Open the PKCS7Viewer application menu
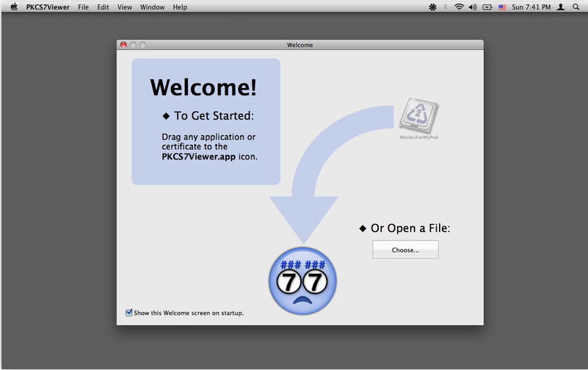Image resolution: width=588 pixels, height=370 pixels. 48,7
